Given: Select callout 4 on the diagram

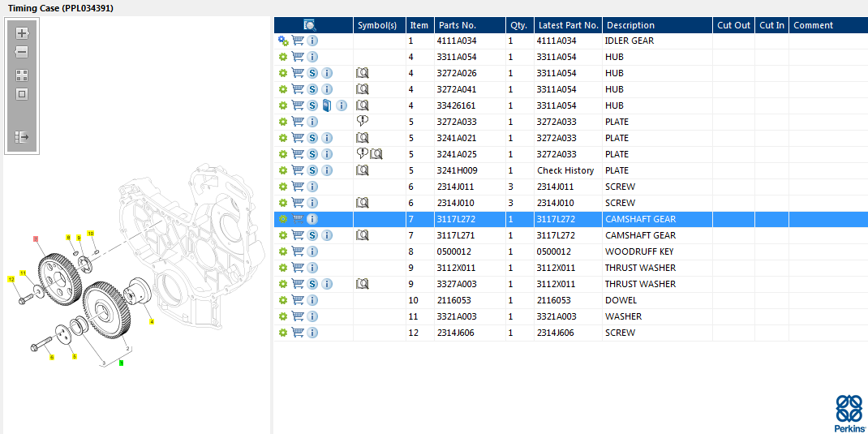Looking at the screenshot, I should pos(152,321).
